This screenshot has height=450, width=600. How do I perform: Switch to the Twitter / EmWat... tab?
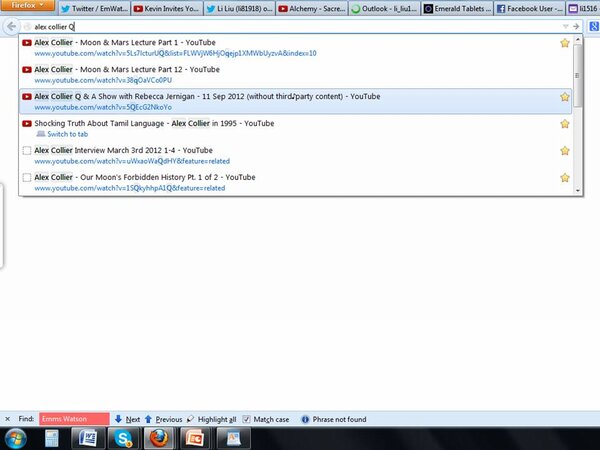(x=94, y=8)
